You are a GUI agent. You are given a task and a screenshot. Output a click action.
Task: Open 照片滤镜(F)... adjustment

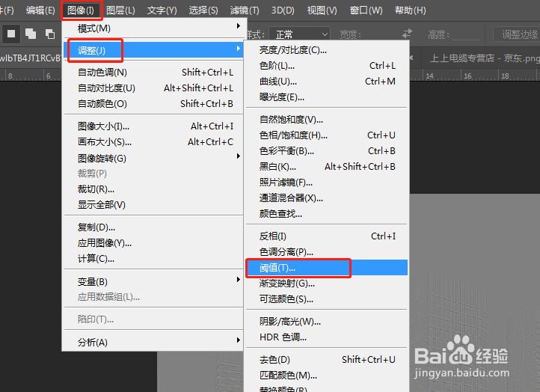pos(327,183)
